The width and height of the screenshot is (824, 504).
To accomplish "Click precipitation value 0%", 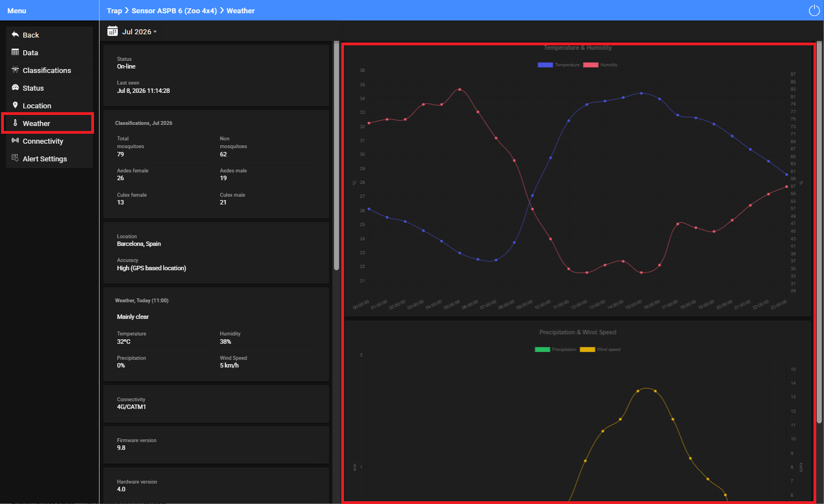I will tap(121, 365).
